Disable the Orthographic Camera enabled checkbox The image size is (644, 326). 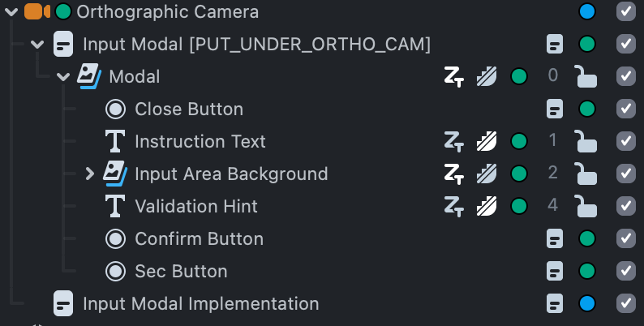(x=625, y=11)
